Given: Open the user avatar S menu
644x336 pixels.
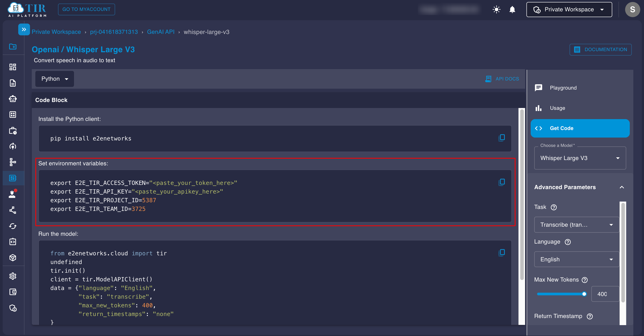Looking at the screenshot, I should click(x=632, y=10).
